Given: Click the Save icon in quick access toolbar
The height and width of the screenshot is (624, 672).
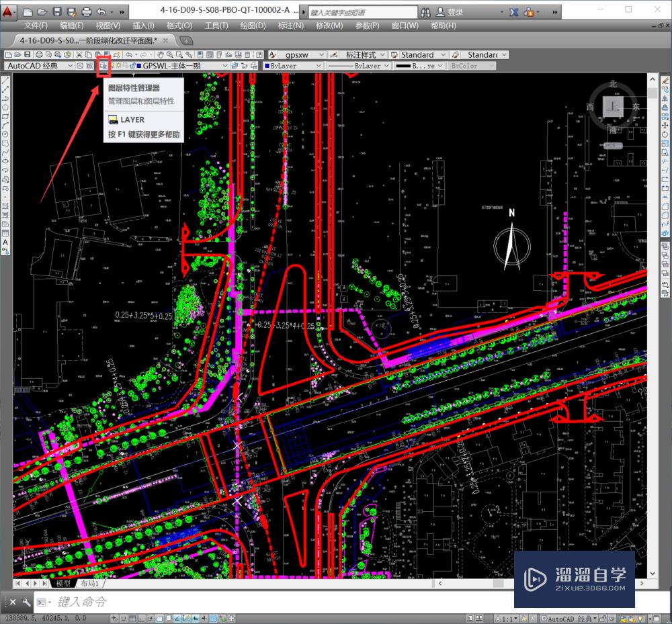Looking at the screenshot, I should click(x=56, y=11).
